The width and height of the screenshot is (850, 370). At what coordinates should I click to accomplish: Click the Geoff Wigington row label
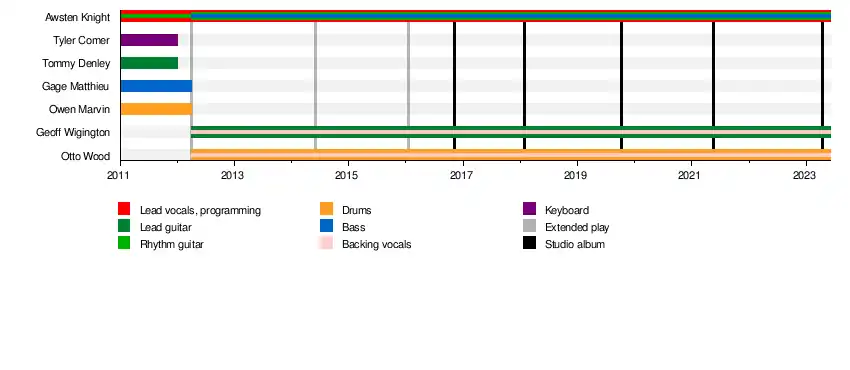pyautogui.click(x=73, y=132)
